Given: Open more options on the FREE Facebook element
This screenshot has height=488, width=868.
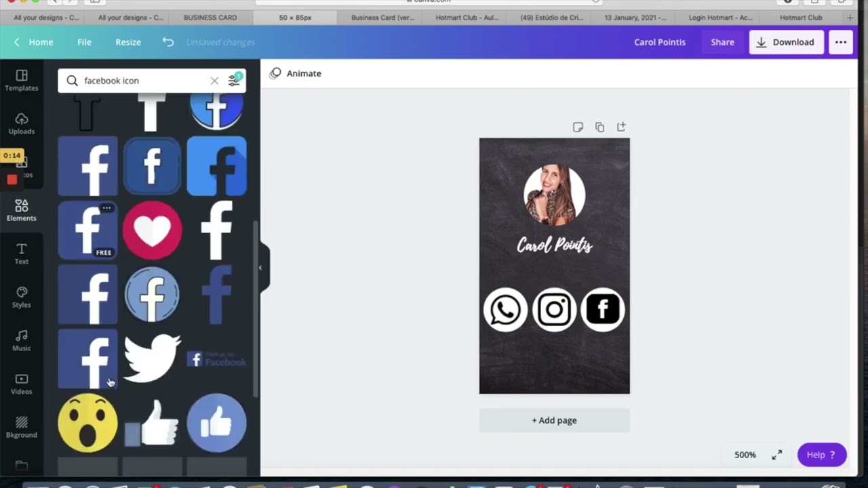Looking at the screenshot, I should (x=106, y=208).
